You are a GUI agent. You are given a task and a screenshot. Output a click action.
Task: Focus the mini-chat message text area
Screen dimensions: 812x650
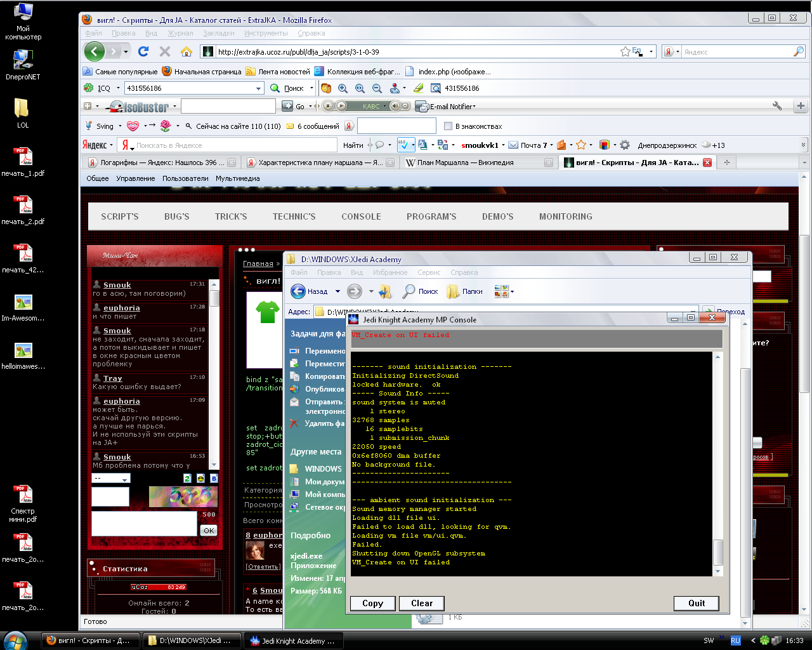click(144, 523)
